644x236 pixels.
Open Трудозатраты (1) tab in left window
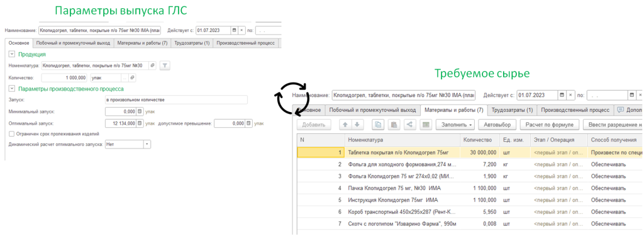tap(192, 43)
